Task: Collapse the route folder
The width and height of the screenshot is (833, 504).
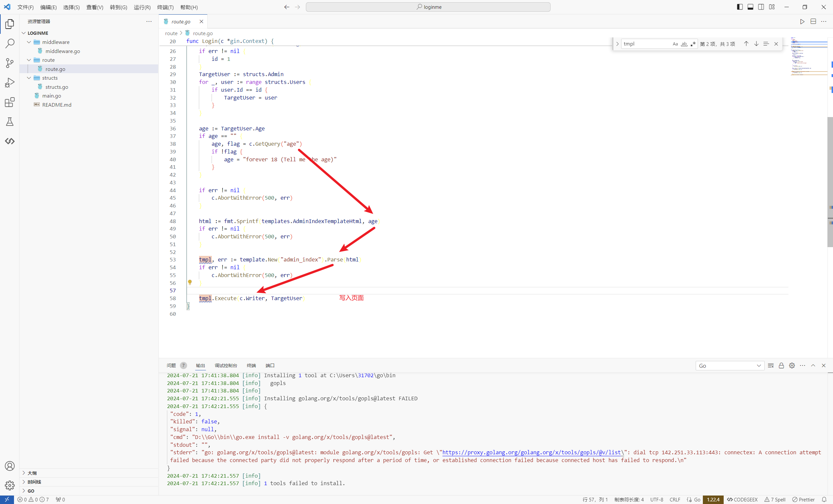Action: pos(29,60)
